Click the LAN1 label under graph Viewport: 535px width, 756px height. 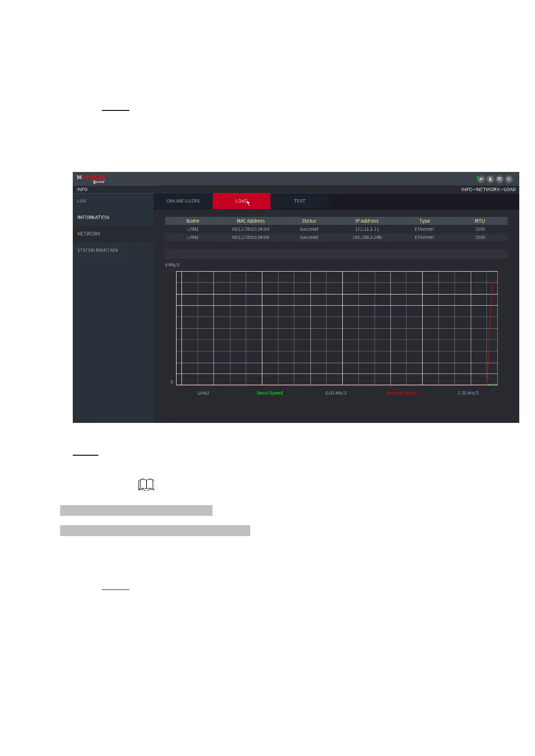[203, 393]
